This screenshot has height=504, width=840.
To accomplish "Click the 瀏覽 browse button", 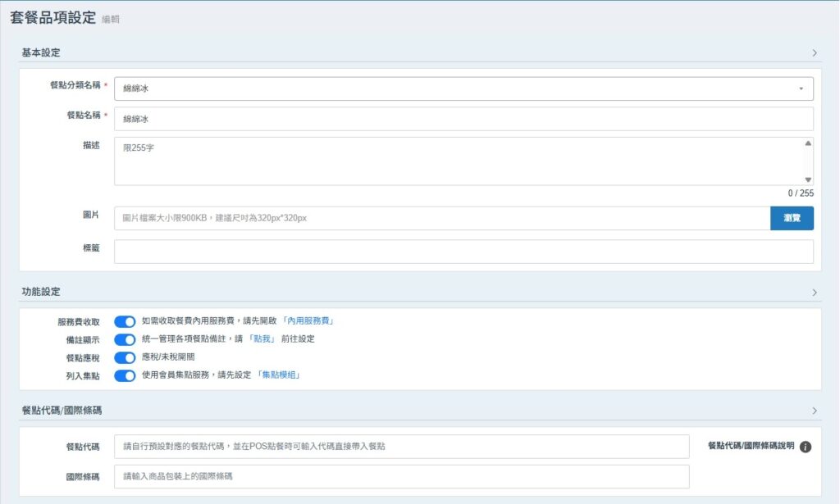I will tap(792, 218).
